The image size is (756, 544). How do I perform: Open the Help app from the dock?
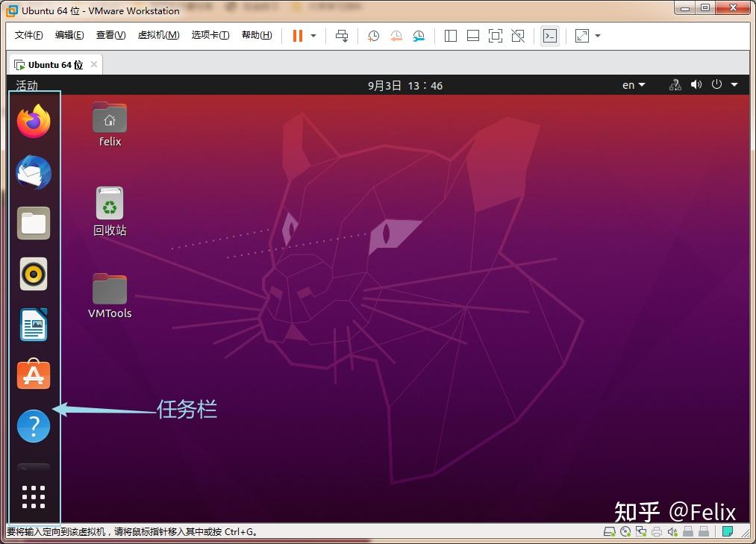33,425
